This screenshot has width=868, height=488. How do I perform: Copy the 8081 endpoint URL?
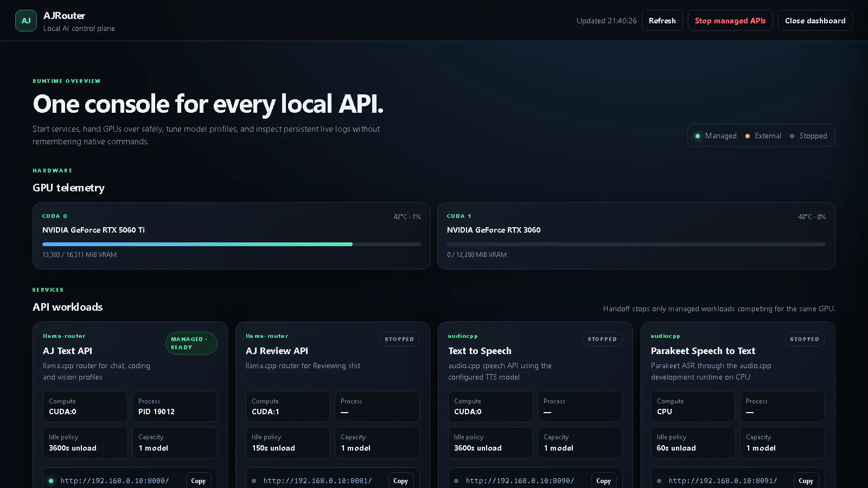coord(401,481)
